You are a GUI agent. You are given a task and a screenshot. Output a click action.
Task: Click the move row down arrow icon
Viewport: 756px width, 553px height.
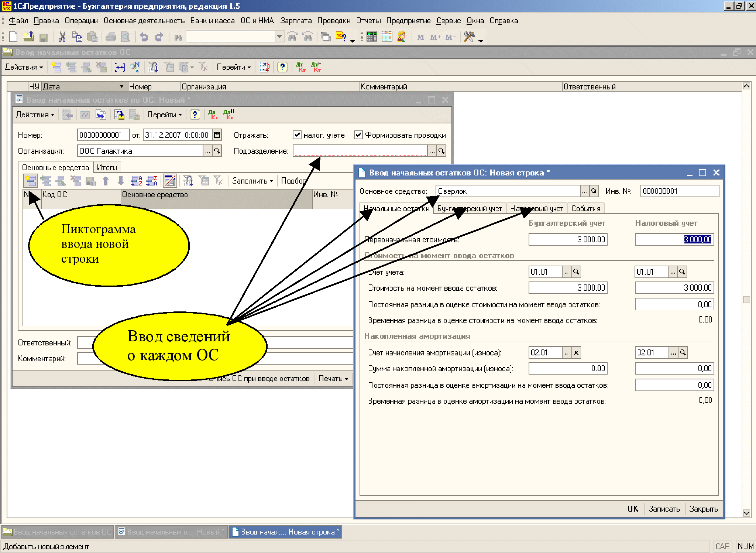tap(121, 181)
